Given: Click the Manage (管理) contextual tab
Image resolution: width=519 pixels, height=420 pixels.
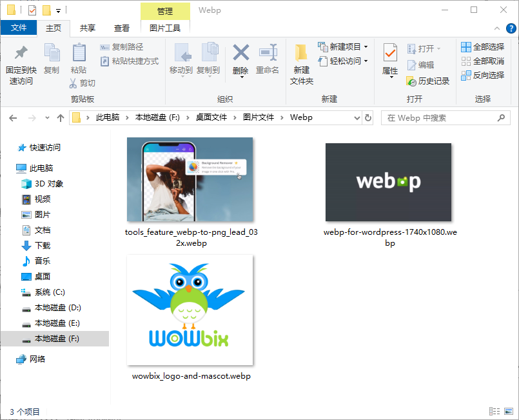Looking at the screenshot, I should click(x=165, y=11).
